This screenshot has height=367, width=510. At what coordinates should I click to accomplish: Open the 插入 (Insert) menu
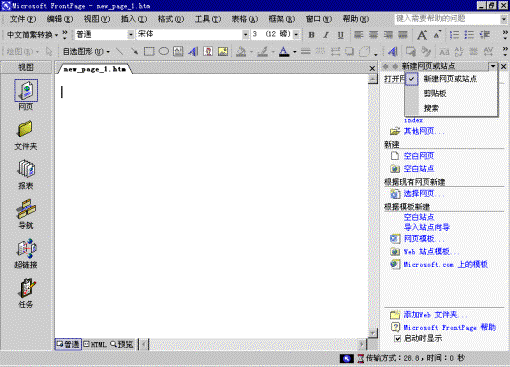coord(133,19)
